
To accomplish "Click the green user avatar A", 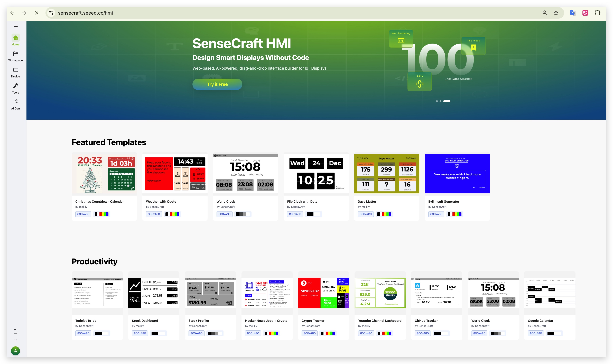I will (15, 351).
